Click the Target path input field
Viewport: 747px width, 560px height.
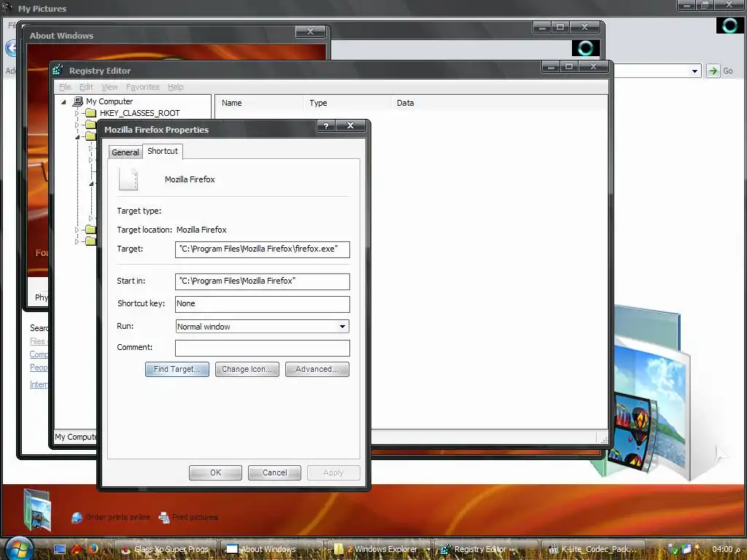click(263, 249)
